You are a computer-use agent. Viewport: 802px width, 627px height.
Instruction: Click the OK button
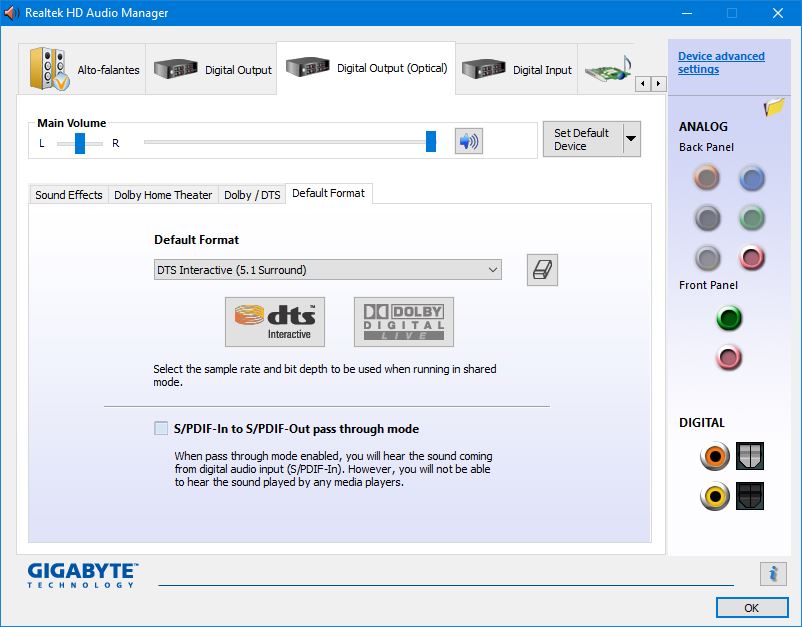click(751, 608)
